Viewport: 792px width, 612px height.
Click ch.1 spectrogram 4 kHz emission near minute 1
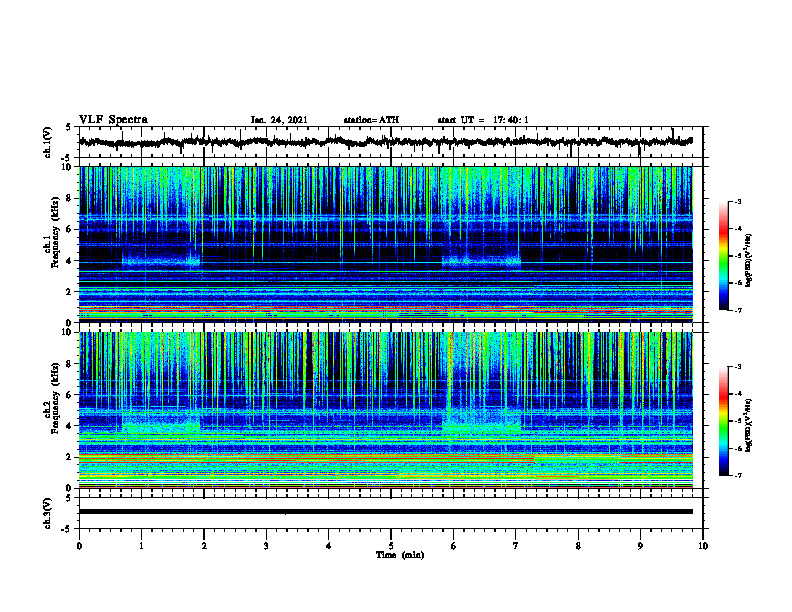pyautogui.click(x=161, y=262)
